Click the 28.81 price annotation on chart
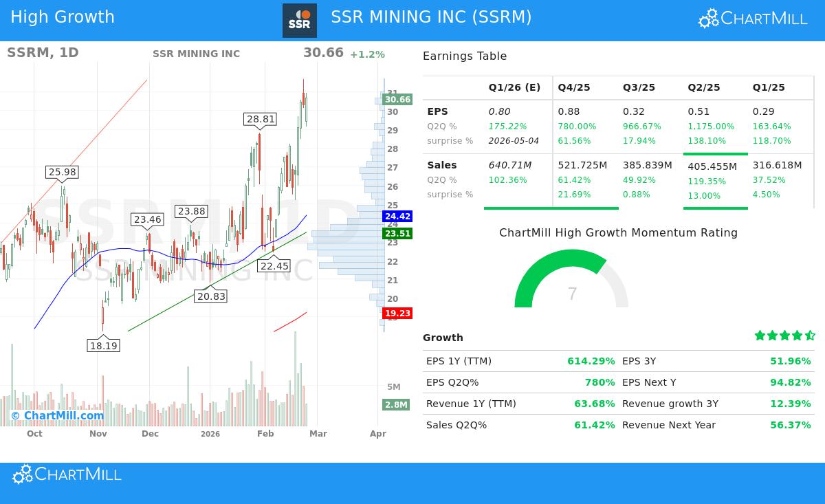The height and width of the screenshot is (504, 825). click(x=260, y=119)
